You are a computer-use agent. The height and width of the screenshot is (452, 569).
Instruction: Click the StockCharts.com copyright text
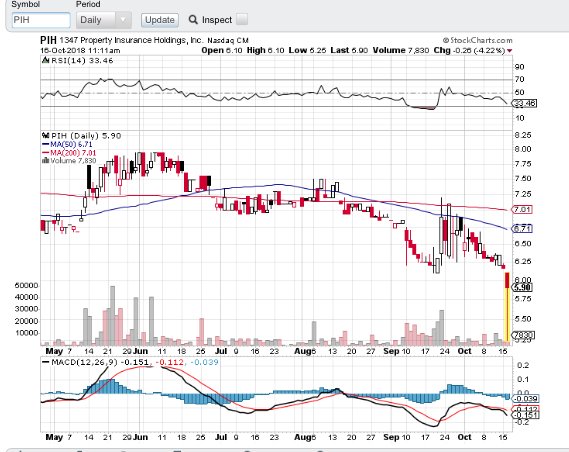pos(477,40)
